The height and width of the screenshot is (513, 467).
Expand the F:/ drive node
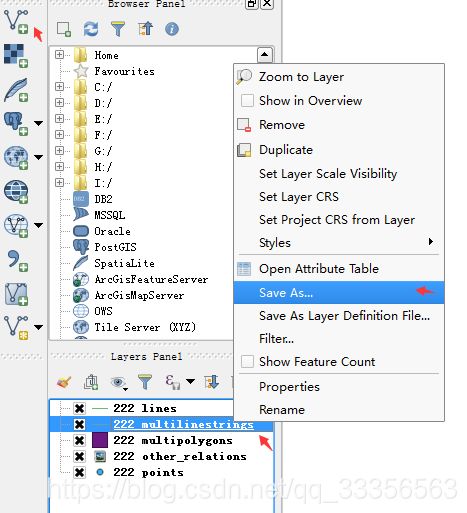(x=59, y=134)
